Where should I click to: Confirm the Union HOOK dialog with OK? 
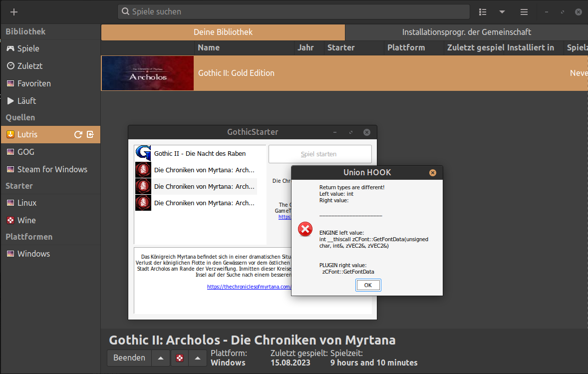368,285
